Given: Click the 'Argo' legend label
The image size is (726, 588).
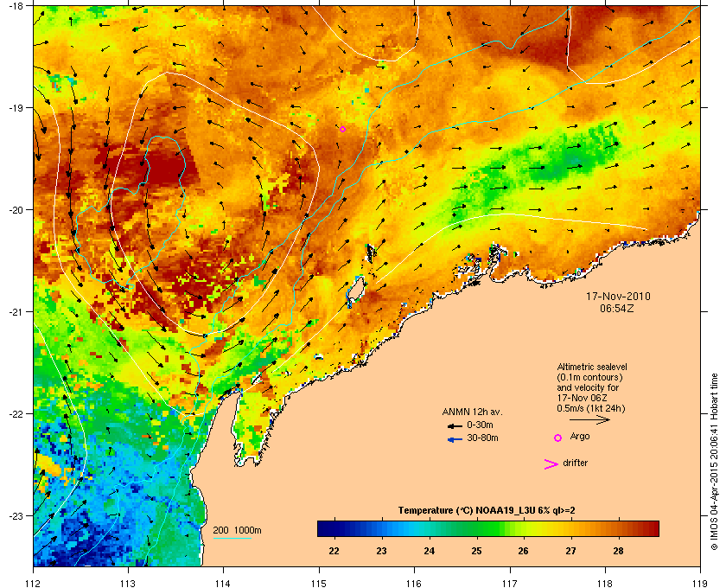Looking at the screenshot, I should [x=580, y=437].
